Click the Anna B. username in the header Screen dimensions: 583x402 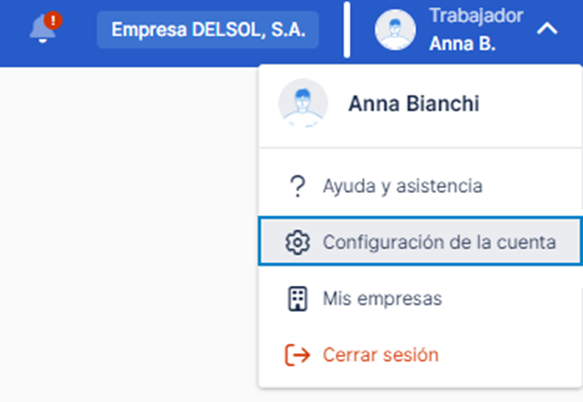[463, 44]
